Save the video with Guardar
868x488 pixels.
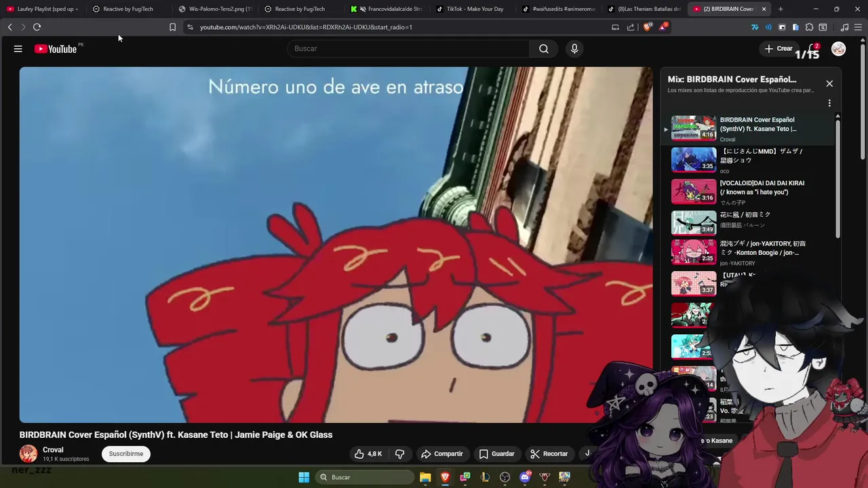click(496, 454)
